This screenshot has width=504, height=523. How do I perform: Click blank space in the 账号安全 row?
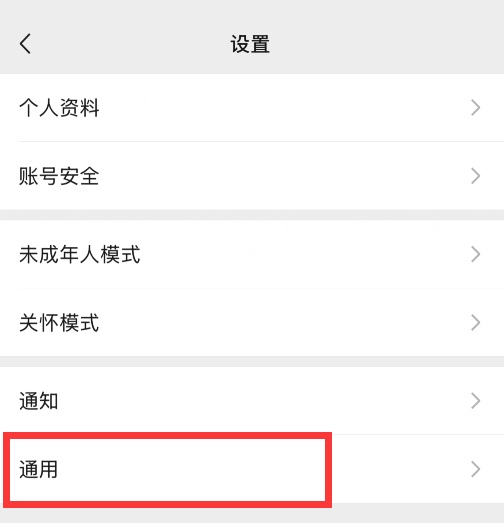coord(284,176)
